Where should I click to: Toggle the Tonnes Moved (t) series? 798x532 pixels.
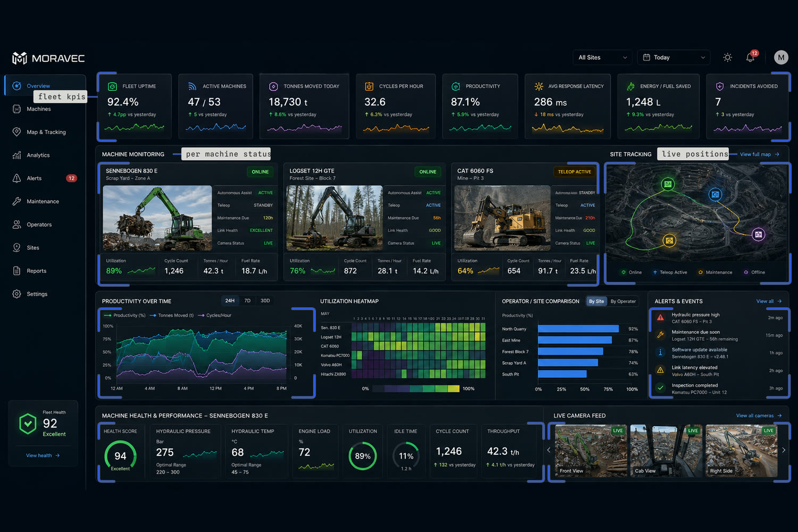click(x=172, y=315)
